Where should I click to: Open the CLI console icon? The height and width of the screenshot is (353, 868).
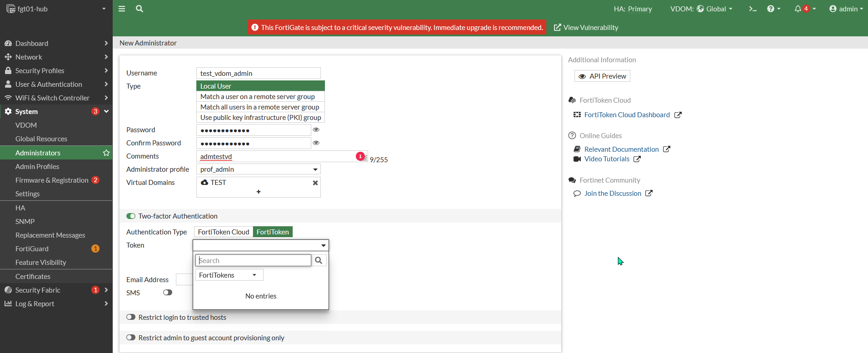click(x=753, y=9)
